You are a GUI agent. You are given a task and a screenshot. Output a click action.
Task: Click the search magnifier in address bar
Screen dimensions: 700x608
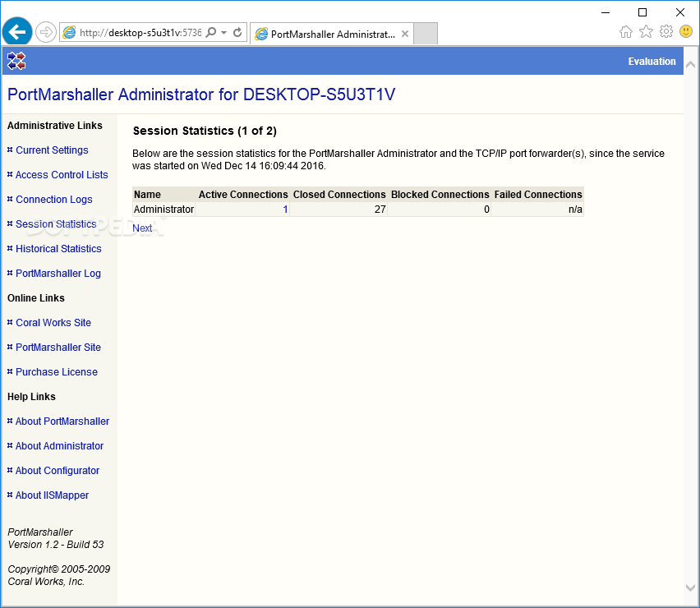point(211,32)
